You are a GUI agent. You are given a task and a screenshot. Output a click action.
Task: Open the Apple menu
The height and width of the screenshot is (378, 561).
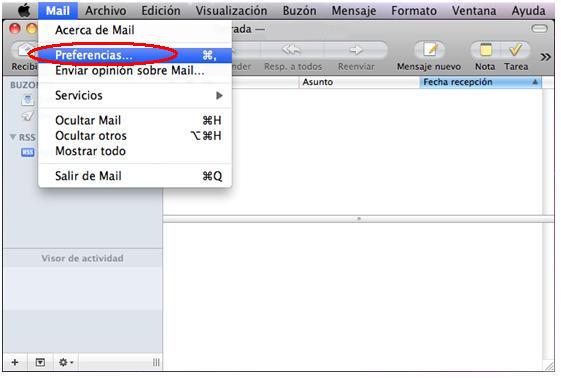(x=24, y=11)
